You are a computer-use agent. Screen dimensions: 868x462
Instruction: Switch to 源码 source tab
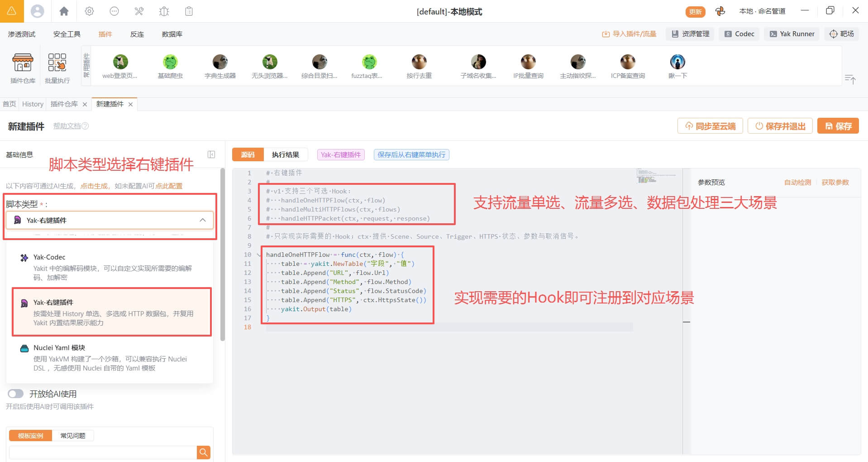[248, 154]
